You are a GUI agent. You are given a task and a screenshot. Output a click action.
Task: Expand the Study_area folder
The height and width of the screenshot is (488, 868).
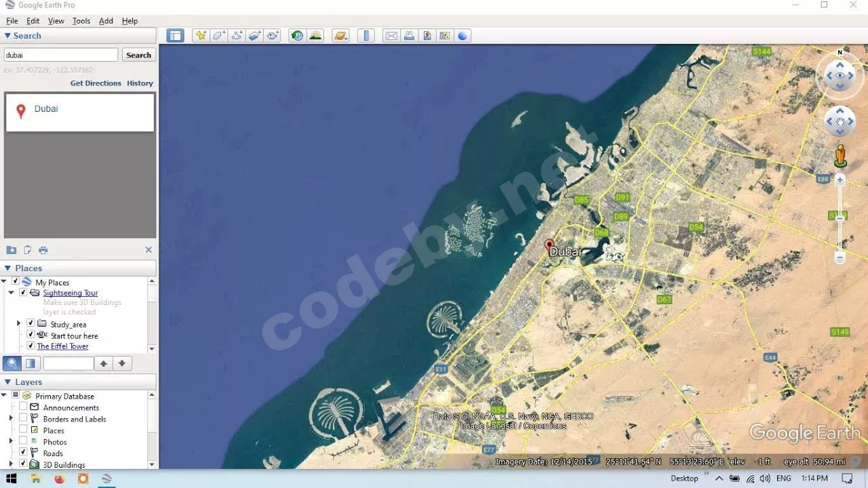[19, 324]
